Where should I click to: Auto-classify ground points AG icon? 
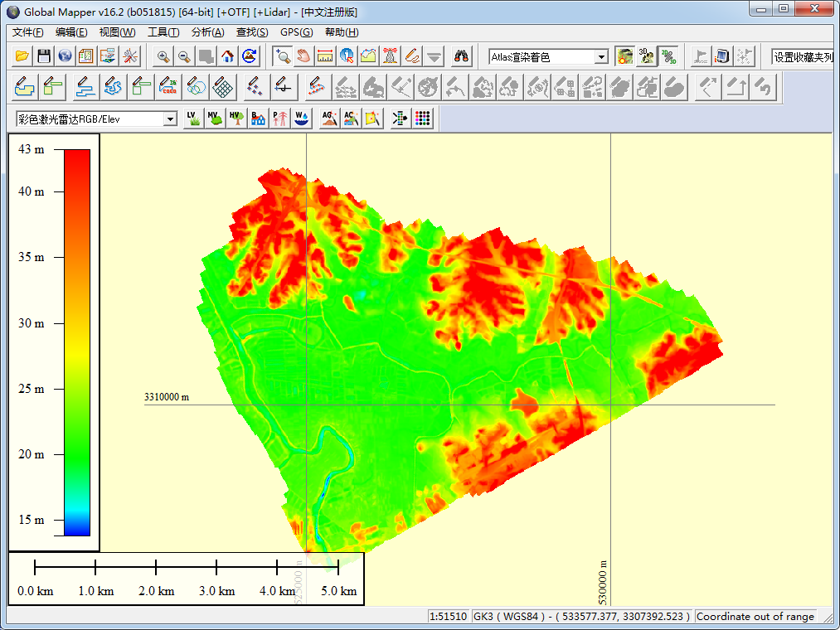329,119
